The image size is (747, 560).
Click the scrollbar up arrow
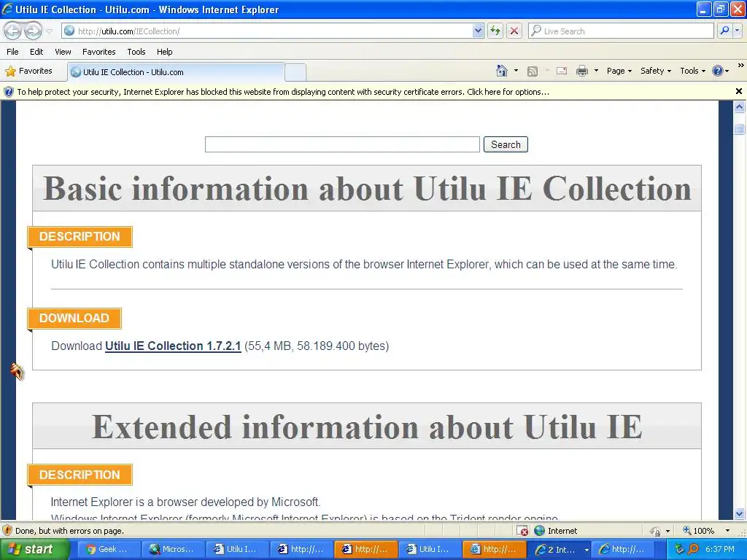coord(739,107)
